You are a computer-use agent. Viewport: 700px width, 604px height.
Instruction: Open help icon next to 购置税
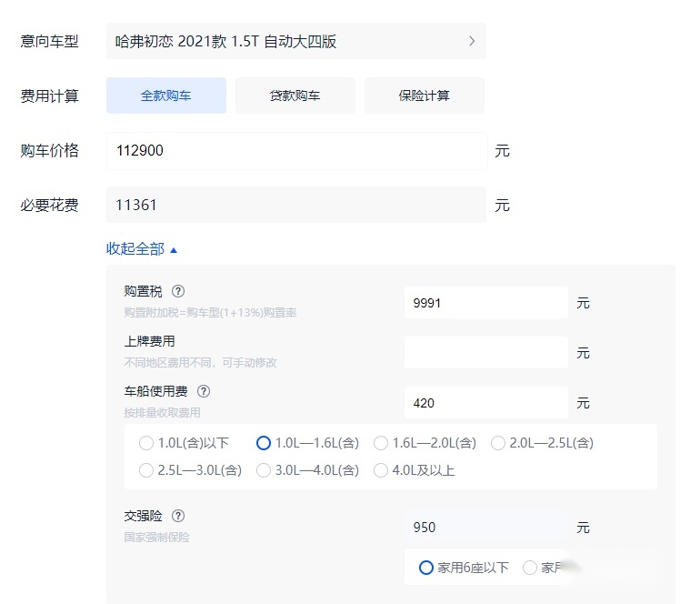point(178,291)
